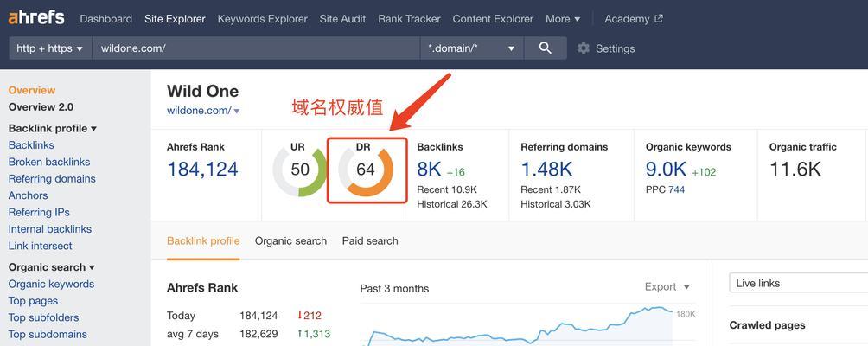Screen dimensions: 868x346
Task: Click the UR 50 donut gauge
Action: click(x=299, y=170)
